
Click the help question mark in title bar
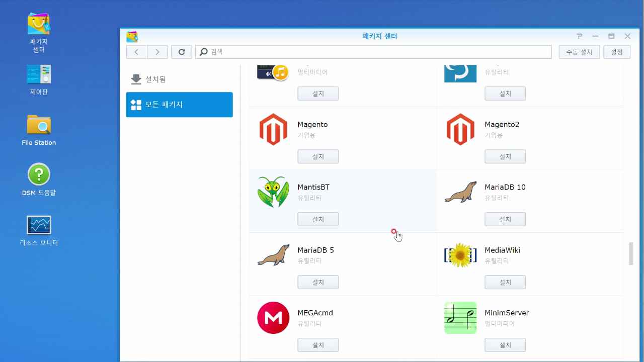click(x=580, y=36)
